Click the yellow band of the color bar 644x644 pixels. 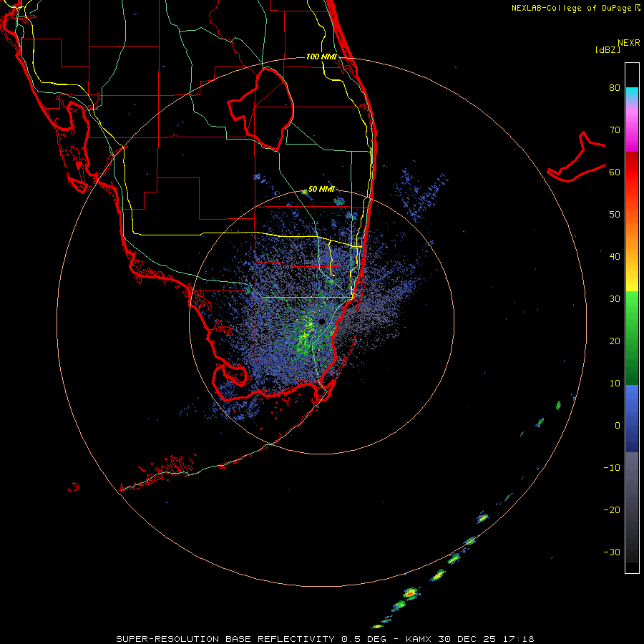pos(632,279)
